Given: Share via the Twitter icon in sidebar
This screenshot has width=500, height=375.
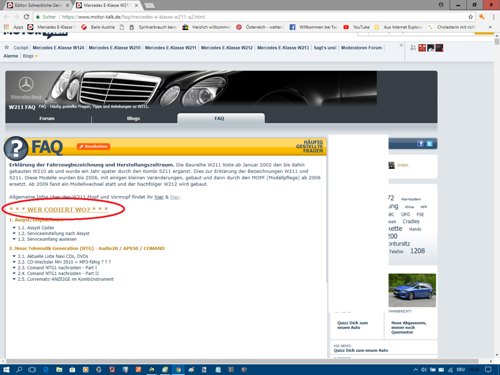Looking at the screenshot, I should point(430,144).
